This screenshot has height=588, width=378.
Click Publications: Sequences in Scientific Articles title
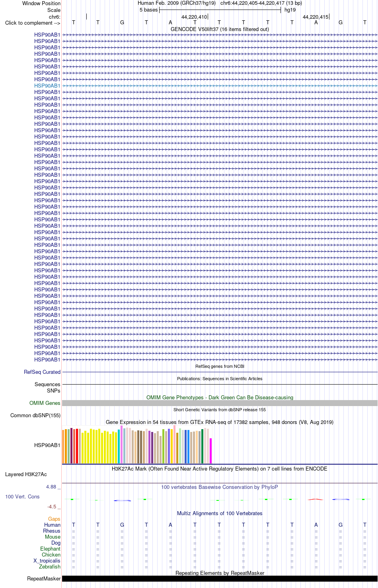[x=220, y=379]
